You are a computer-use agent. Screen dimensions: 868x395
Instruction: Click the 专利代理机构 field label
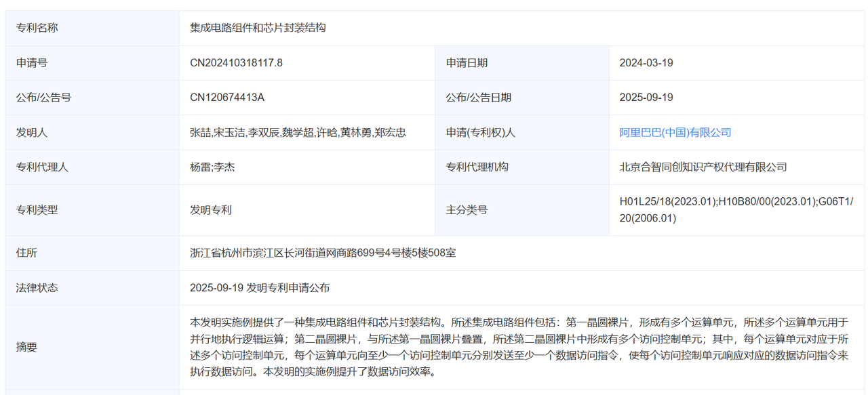[x=477, y=167]
